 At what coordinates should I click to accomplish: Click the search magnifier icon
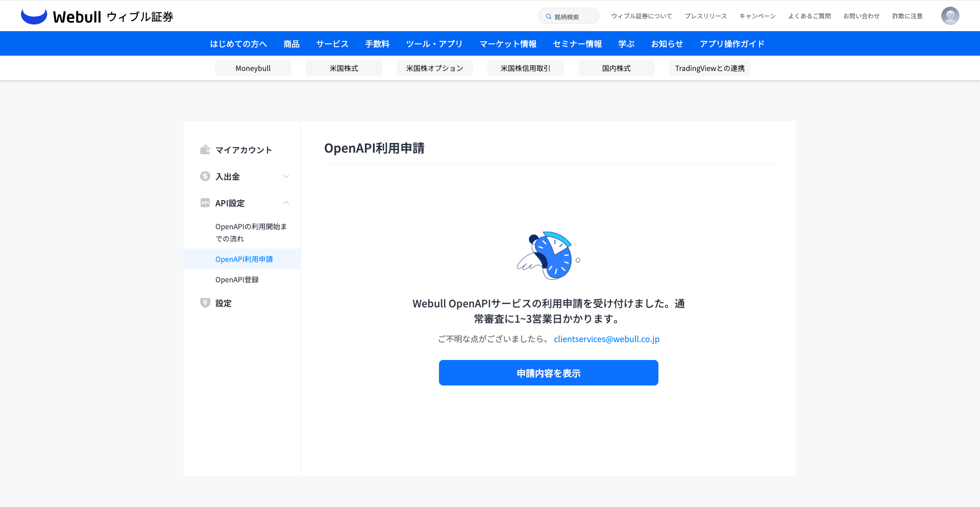(549, 16)
